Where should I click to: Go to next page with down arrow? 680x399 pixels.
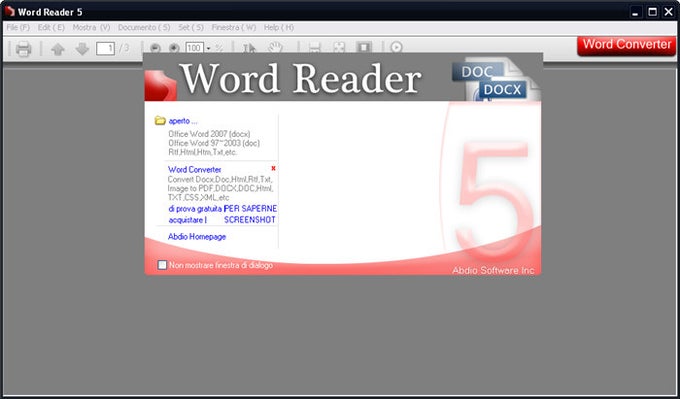point(82,49)
